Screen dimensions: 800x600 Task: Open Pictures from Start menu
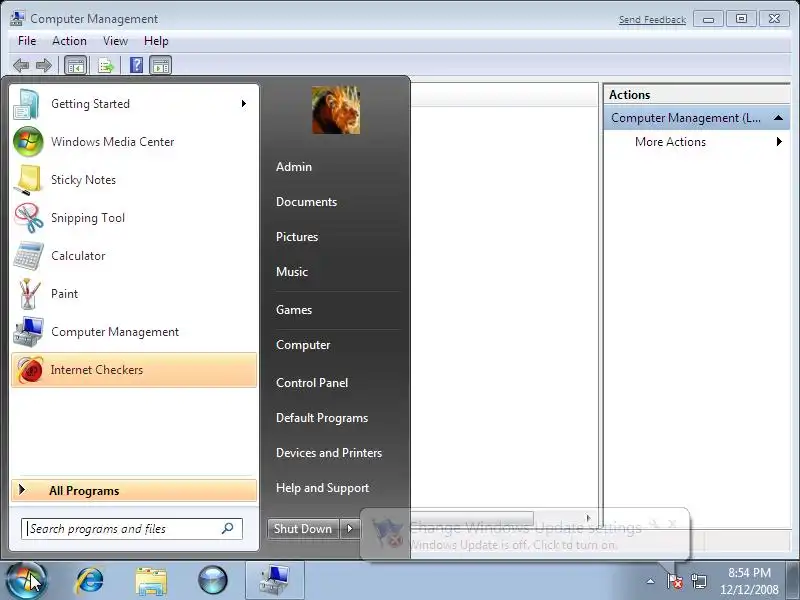click(297, 237)
